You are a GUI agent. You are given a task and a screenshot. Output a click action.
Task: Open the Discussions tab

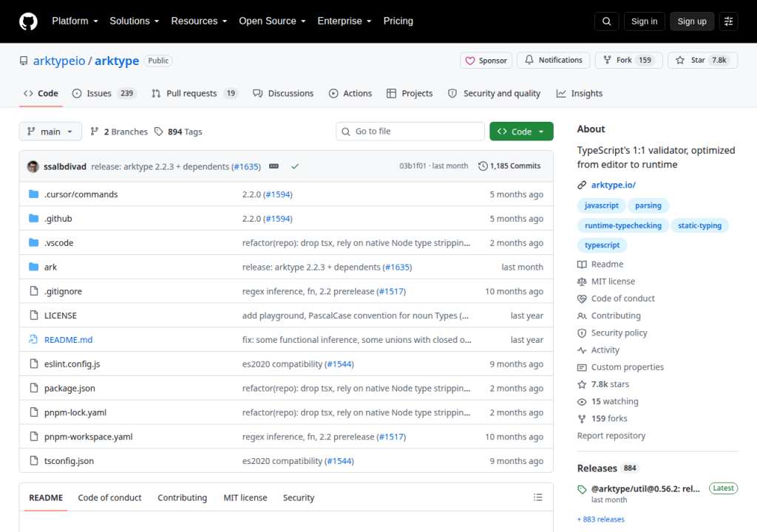[283, 93]
